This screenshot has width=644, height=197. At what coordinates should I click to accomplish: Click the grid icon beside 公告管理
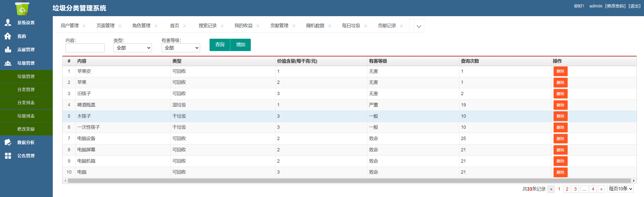coord(8,156)
